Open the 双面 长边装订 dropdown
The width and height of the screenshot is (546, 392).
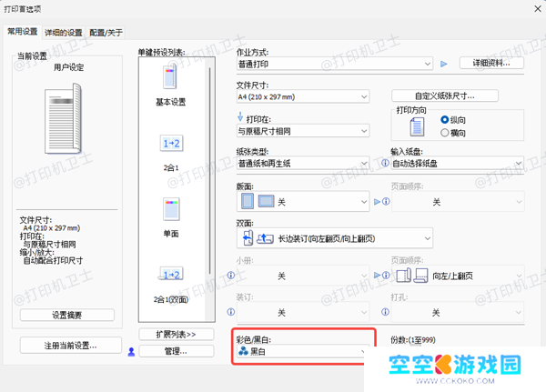[335, 238]
